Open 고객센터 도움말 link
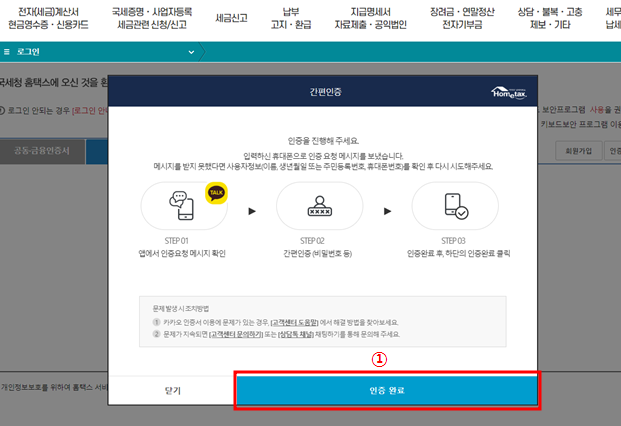 [x=294, y=323]
